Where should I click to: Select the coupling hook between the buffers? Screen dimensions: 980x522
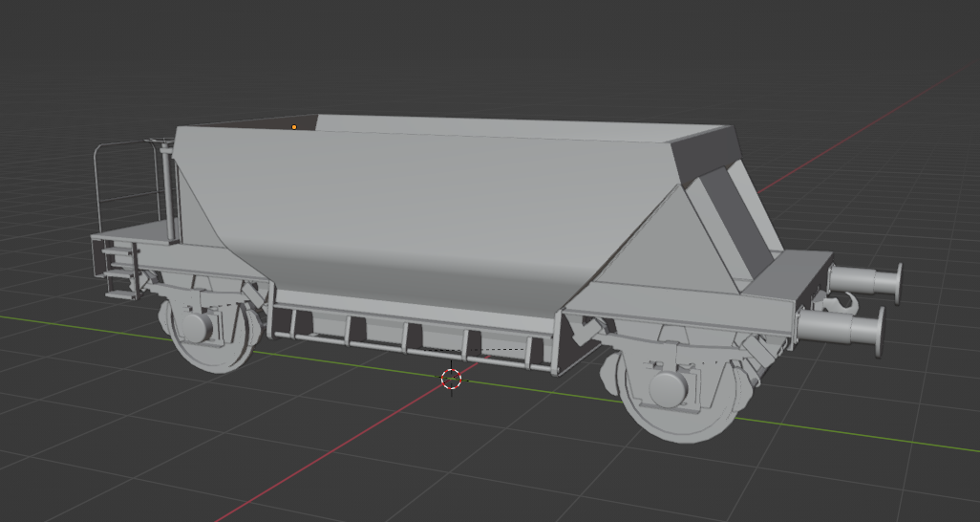click(x=841, y=303)
